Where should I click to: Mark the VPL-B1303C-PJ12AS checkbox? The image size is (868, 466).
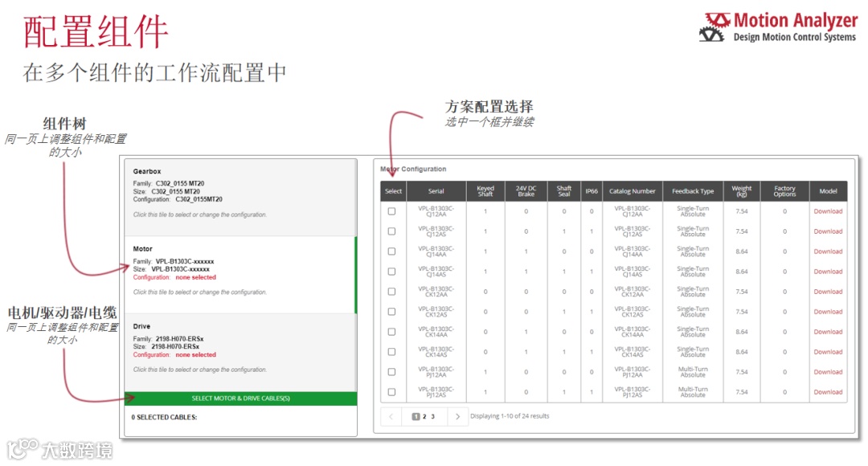click(x=392, y=392)
